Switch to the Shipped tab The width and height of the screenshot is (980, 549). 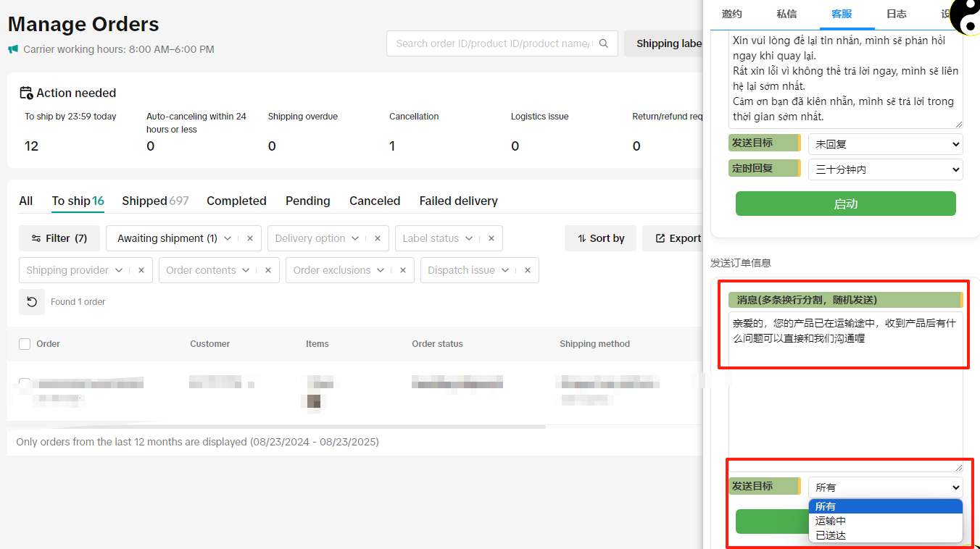pos(154,201)
